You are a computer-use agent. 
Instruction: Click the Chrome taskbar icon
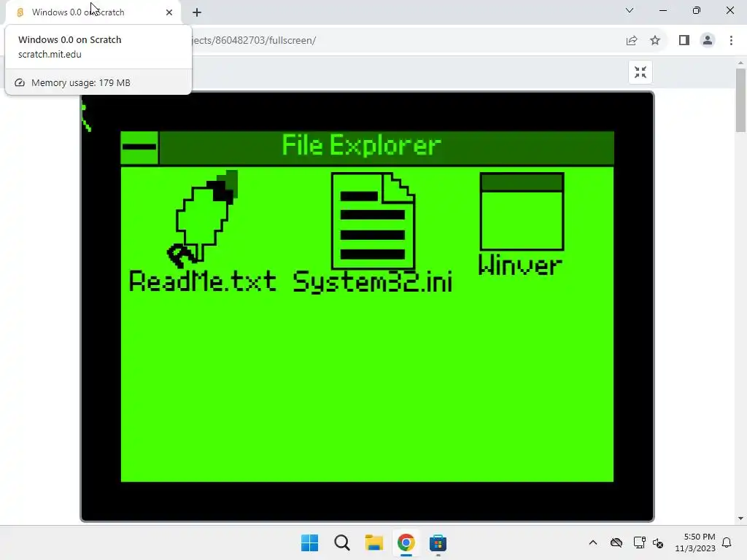[406, 542]
